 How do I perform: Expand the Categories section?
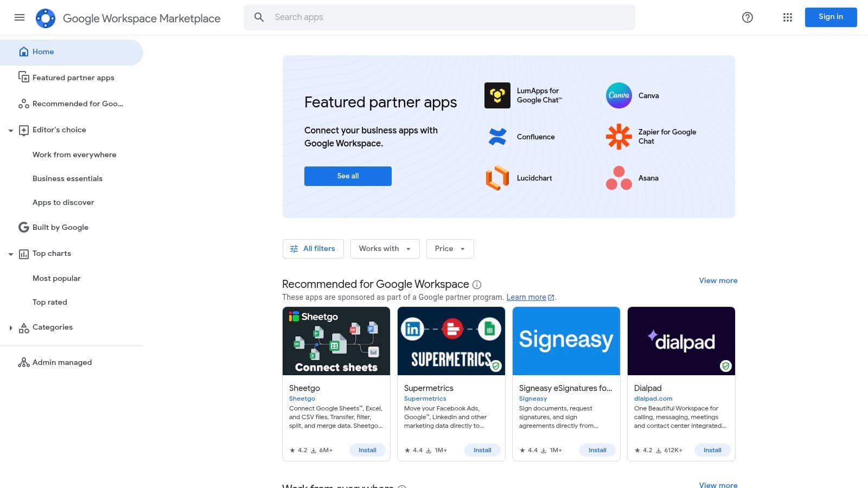(11, 328)
